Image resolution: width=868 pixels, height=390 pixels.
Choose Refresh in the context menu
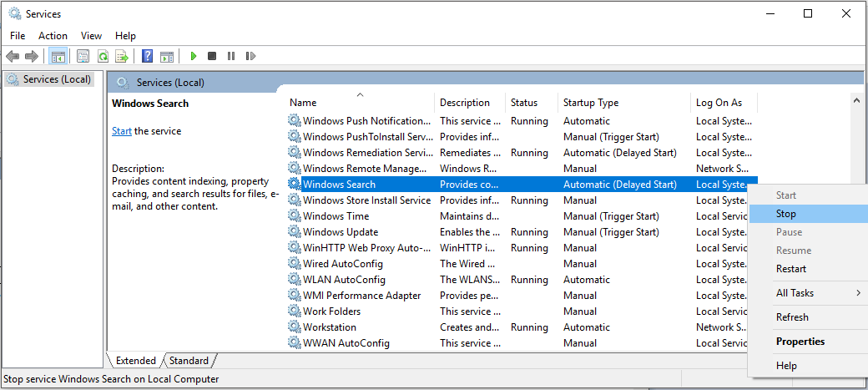click(809, 317)
